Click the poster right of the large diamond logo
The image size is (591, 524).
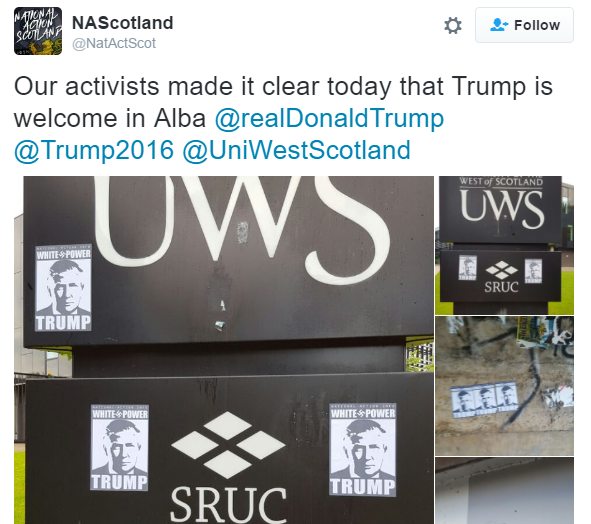click(x=363, y=450)
